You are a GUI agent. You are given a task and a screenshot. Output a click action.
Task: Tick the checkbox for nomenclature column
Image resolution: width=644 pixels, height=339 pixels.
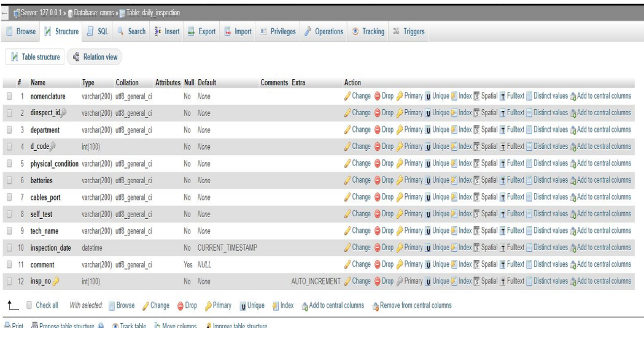pos(9,96)
